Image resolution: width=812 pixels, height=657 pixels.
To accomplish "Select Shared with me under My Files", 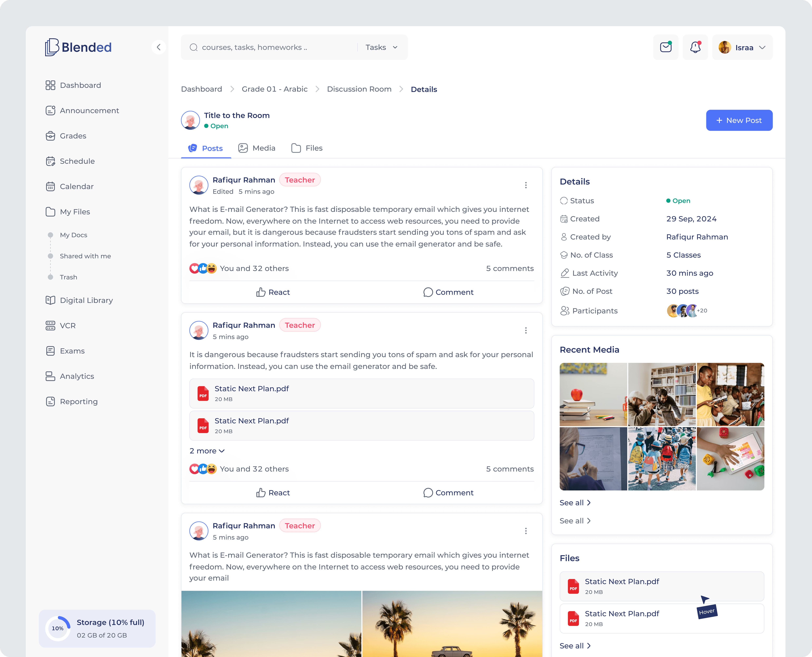I will pos(85,256).
